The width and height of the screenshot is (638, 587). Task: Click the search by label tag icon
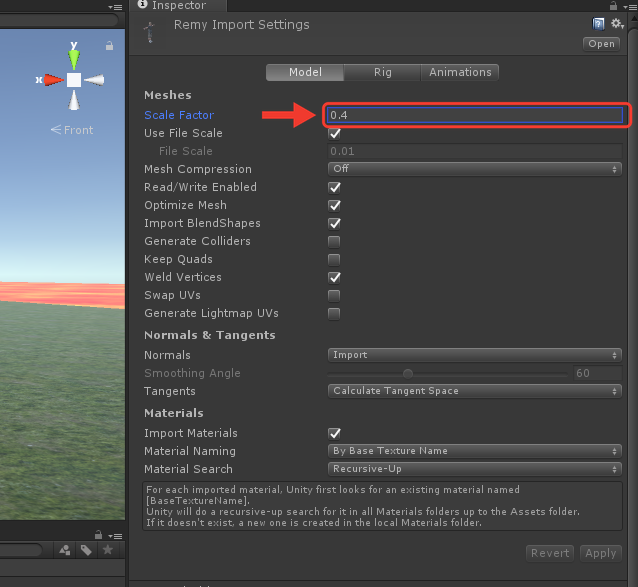click(x=86, y=550)
